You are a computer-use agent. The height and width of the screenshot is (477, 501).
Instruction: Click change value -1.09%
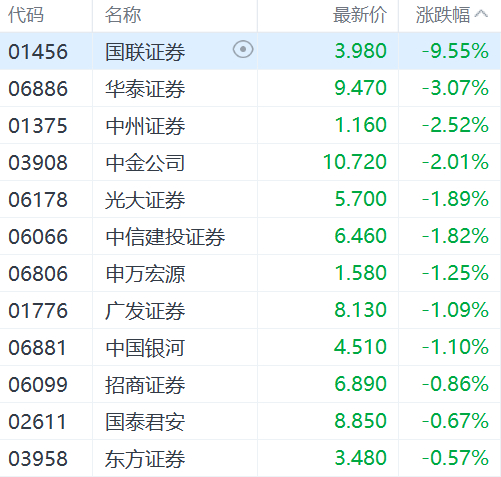(455, 310)
